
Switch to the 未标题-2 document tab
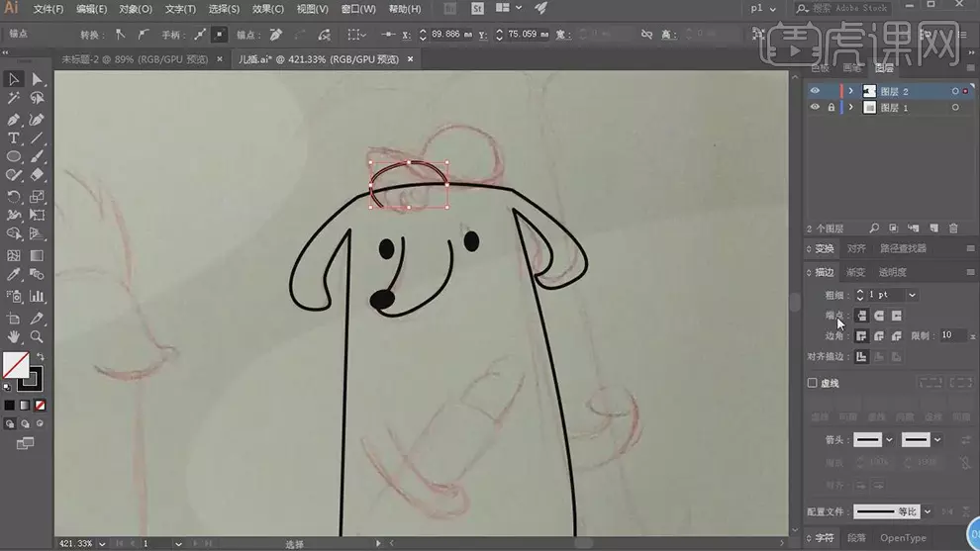click(x=135, y=58)
